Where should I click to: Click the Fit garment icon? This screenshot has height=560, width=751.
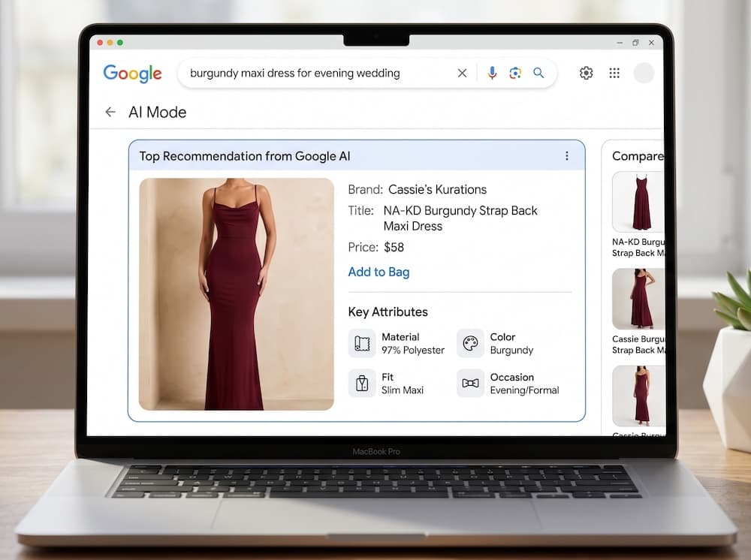click(362, 384)
